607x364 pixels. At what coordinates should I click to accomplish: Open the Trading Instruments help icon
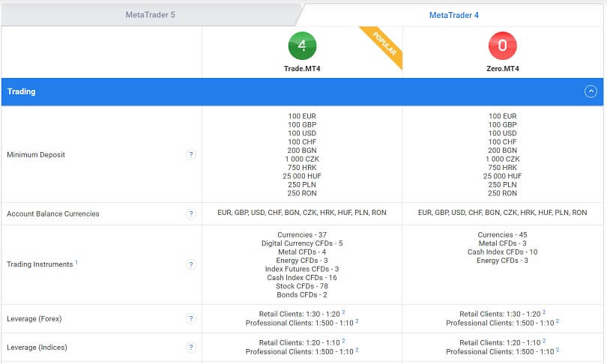[190, 264]
